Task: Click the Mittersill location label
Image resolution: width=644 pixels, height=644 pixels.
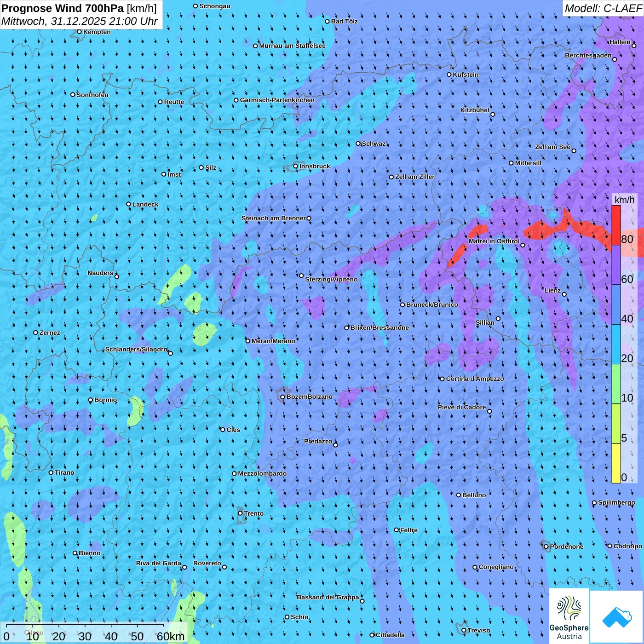Action: (x=528, y=163)
